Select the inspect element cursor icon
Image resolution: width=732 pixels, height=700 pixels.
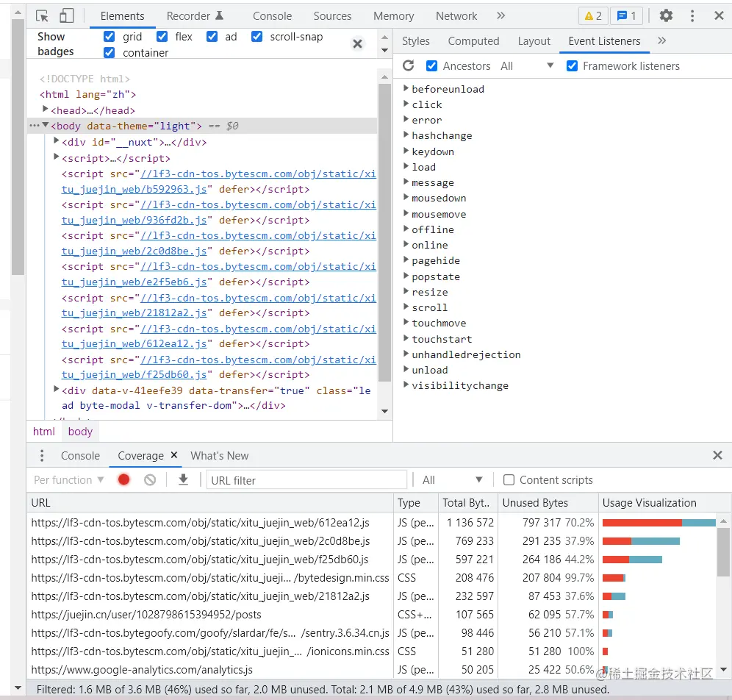click(42, 15)
